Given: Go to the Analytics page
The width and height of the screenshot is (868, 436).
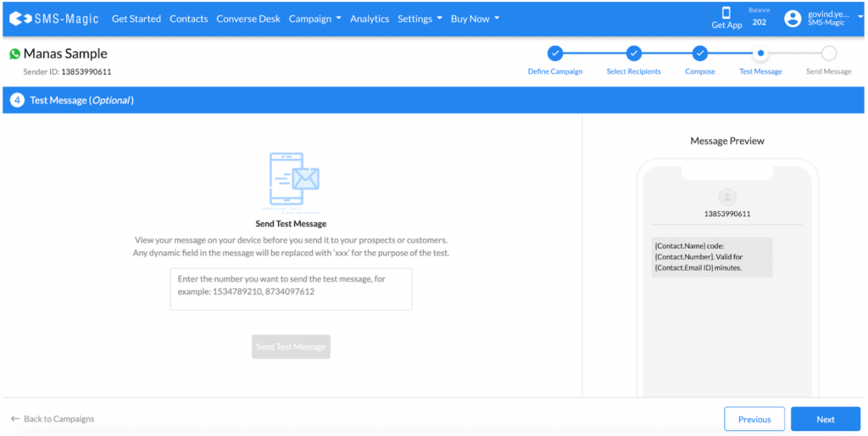Looking at the screenshot, I should [370, 19].
